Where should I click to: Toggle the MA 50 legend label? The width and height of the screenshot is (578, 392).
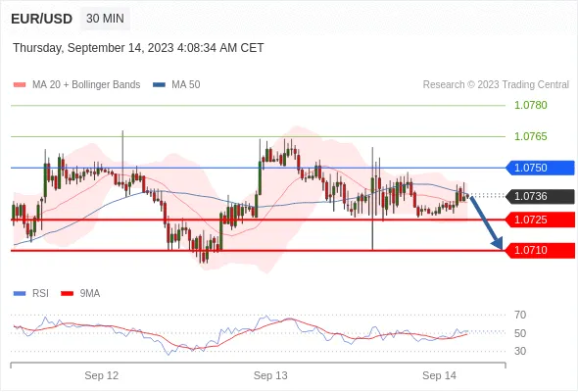186,85
